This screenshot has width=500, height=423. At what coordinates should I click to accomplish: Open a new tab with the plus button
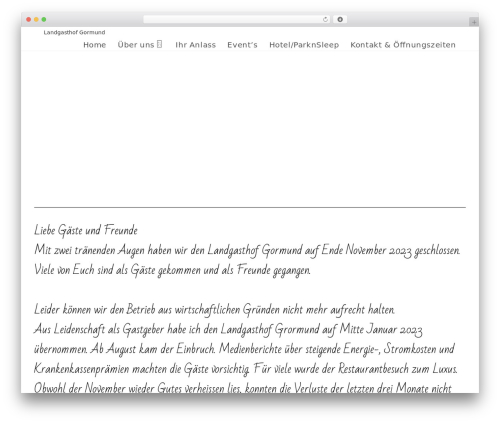click(x=474, y=22)
